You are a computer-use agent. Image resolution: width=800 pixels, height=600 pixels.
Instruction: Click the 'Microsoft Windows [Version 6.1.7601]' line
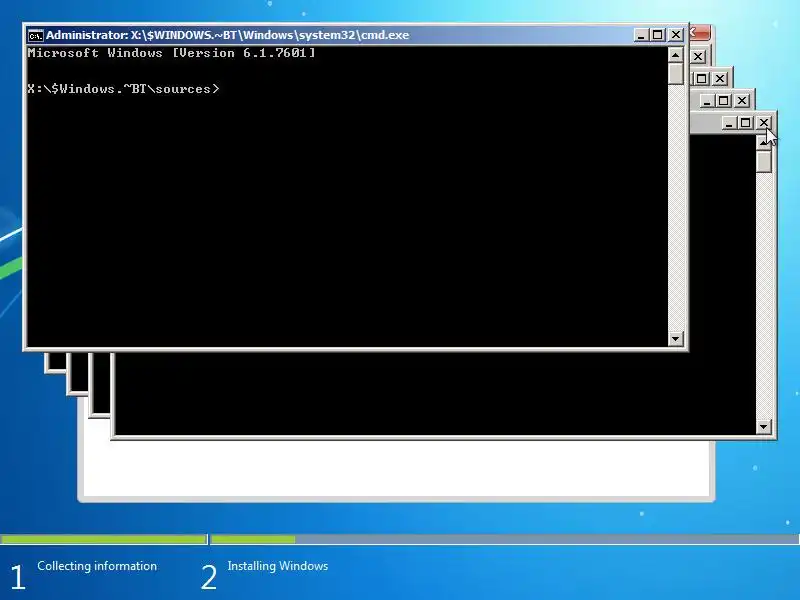coord(171,53)
